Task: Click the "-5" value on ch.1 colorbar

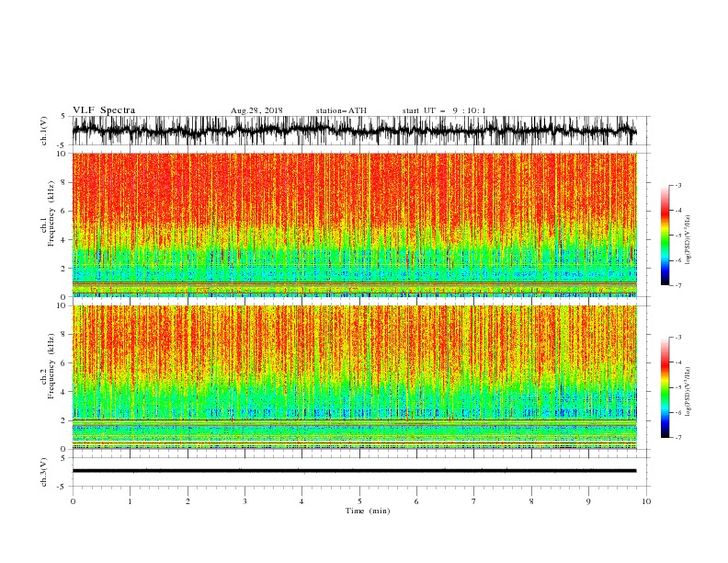Action: click(677, 236)
